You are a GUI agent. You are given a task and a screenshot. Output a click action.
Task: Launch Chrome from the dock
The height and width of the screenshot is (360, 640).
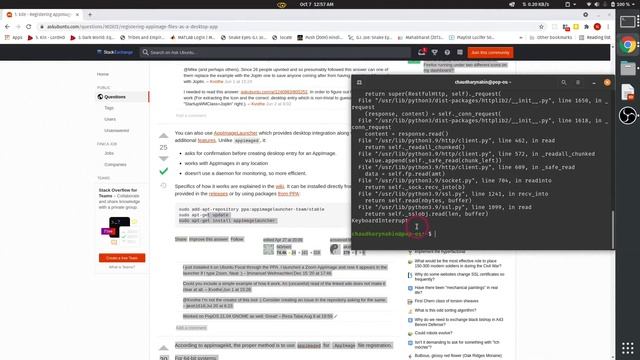coord(628,44)
